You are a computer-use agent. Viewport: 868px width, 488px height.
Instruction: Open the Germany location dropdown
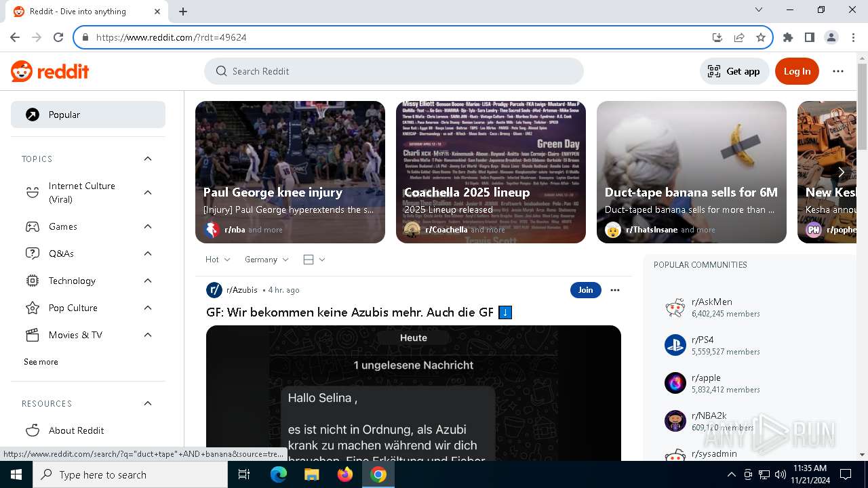(x=267, y=260)
